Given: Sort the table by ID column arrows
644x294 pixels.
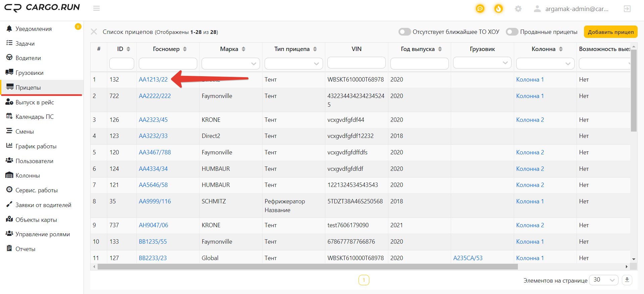Looking at the screenshot, I should 128,49.
